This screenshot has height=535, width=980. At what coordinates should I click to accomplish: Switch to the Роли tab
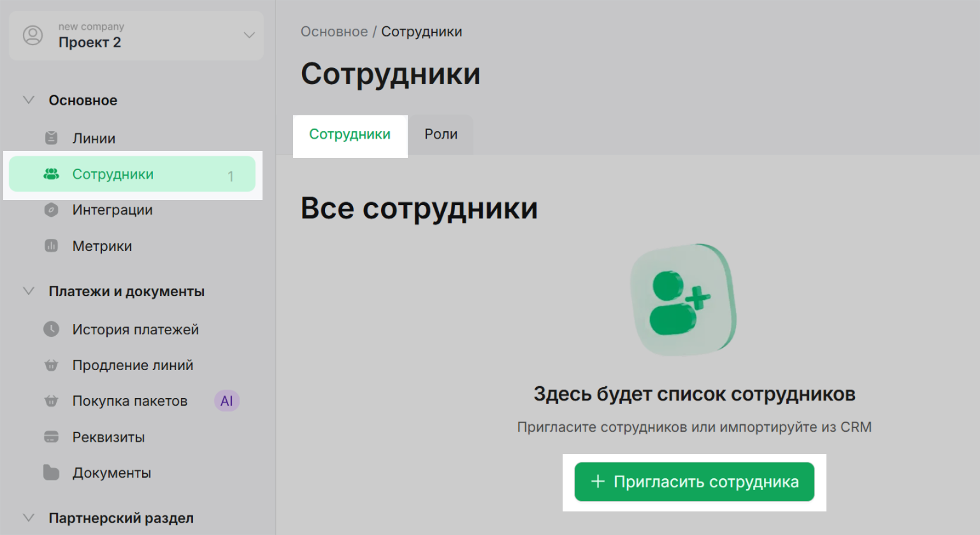tap(441, 134)
